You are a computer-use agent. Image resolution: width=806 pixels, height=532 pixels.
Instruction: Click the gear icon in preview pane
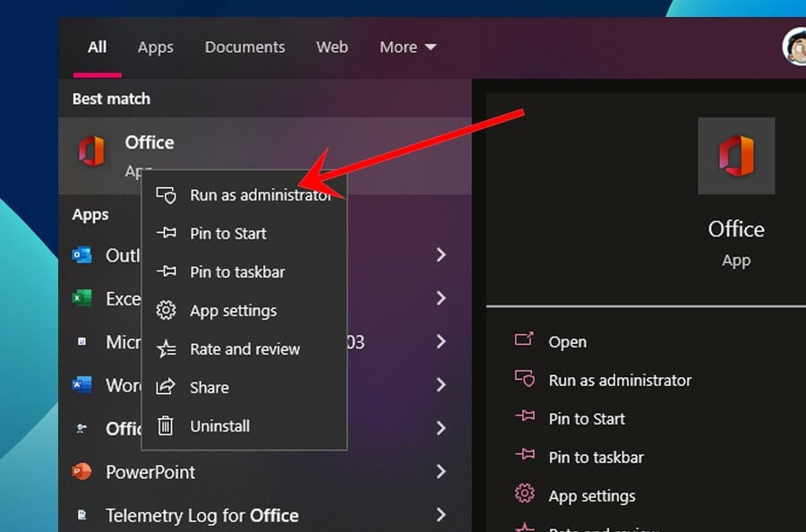(525, 493)
